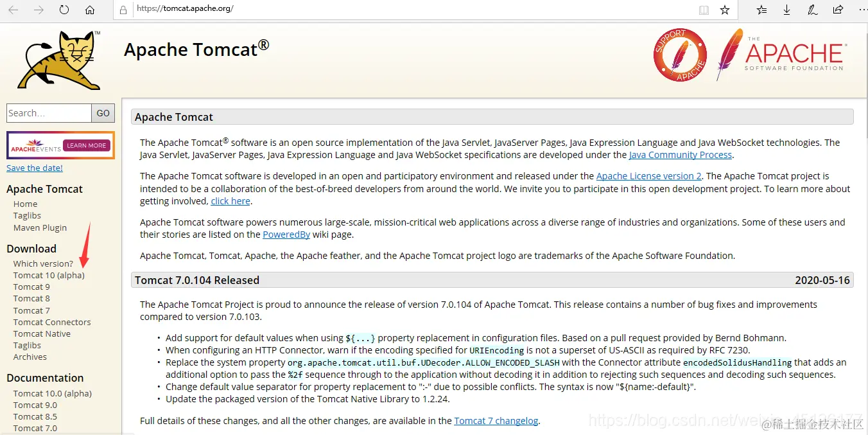This screenshot has height=435, width=868.
Task: Open Tomcat 9.0 documentation link
Action: 35,405
